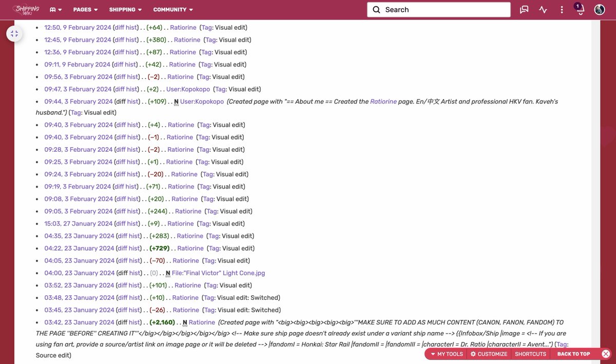Open the user avatar profile menu
The width and height of the screenshot is (616, 364).
[x=600, y=10]
